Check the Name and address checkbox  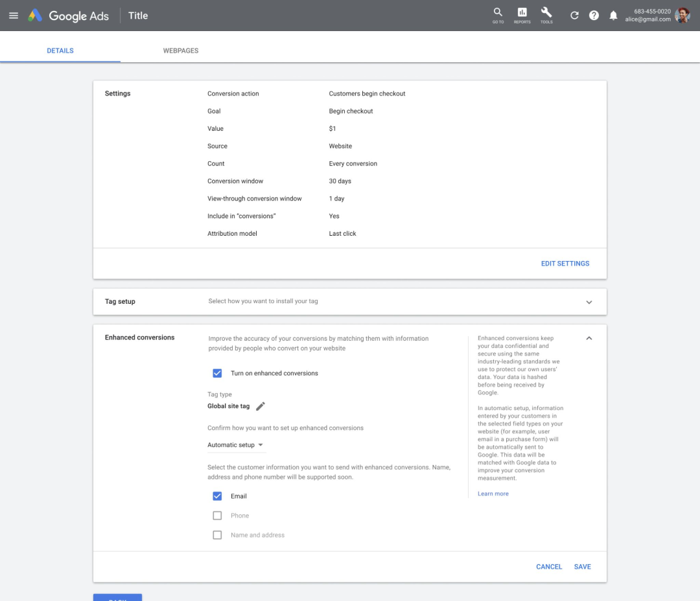pyautogui.click(x=217, y=535)
